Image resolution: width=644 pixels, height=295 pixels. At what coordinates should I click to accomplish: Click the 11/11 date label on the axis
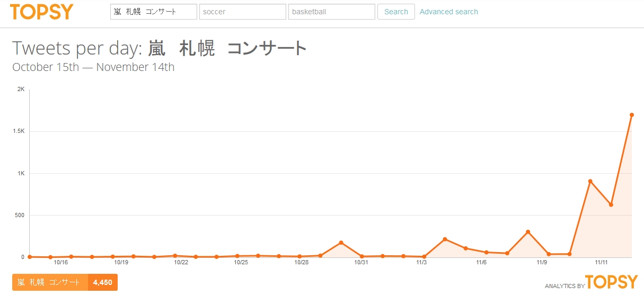[601, 262]
